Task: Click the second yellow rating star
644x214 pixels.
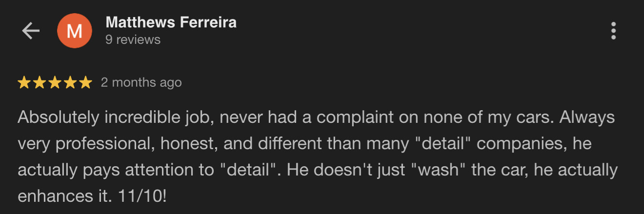Action: coord(39,83)
